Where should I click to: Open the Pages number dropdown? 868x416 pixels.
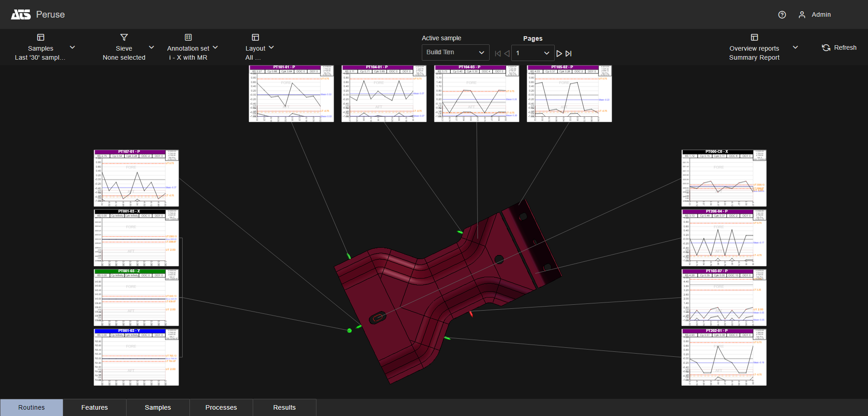pos(533,53)
